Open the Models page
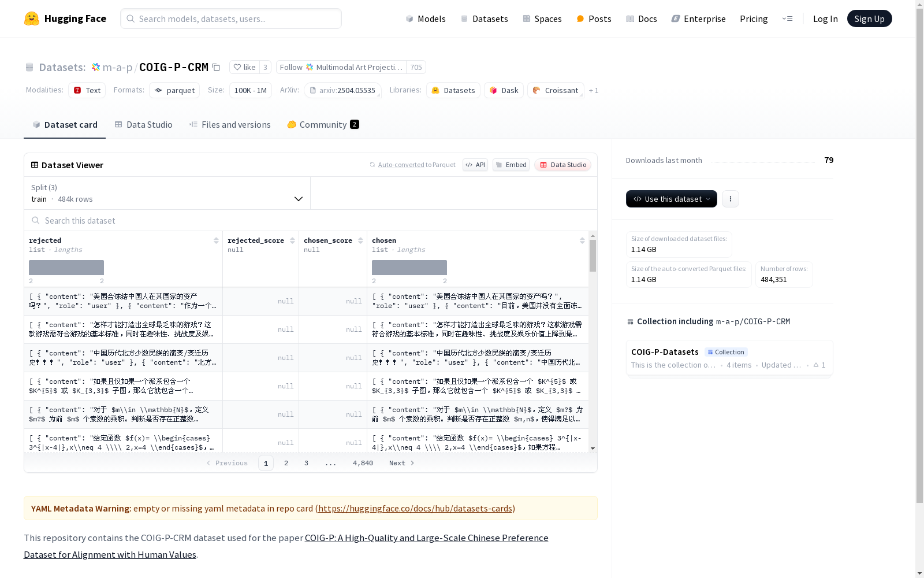 pos(426,18)
